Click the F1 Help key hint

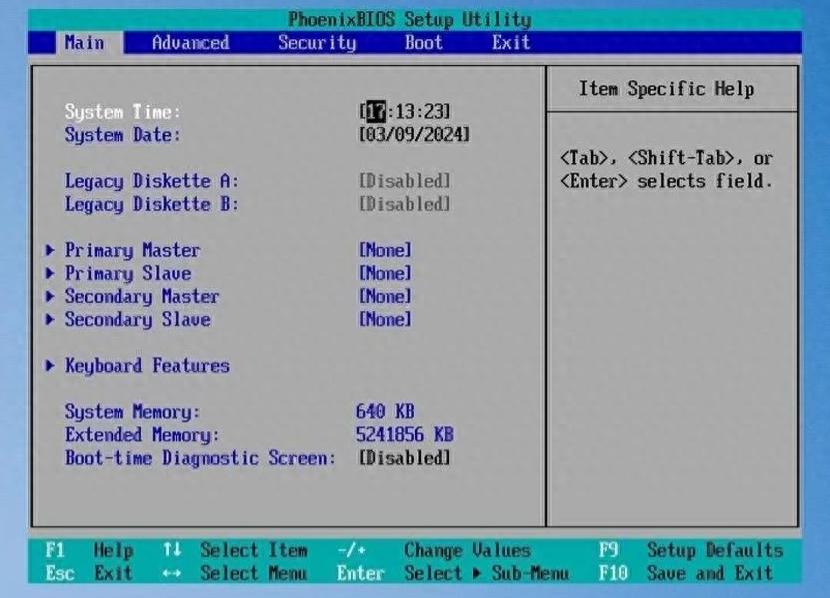(x=89, y=550)
